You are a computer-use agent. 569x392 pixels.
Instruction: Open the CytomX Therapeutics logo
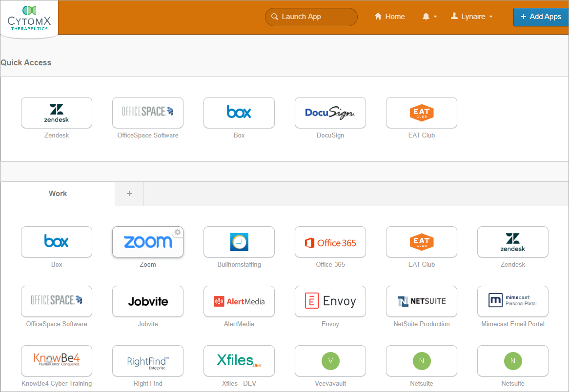tap(29, 18)
